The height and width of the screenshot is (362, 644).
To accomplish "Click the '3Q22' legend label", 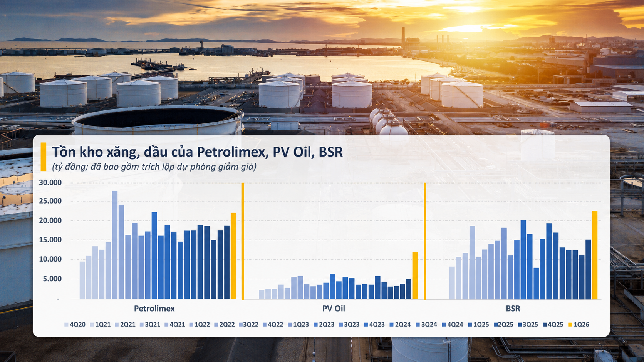I will click(x=251, y=324).
